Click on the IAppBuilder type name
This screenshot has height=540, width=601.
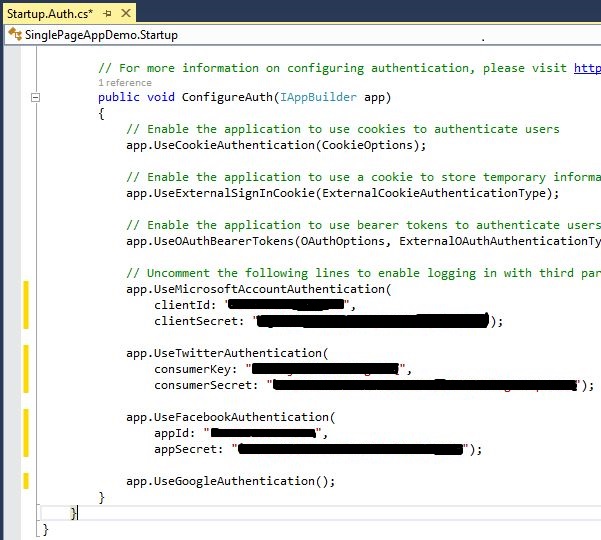coord(318,97)
